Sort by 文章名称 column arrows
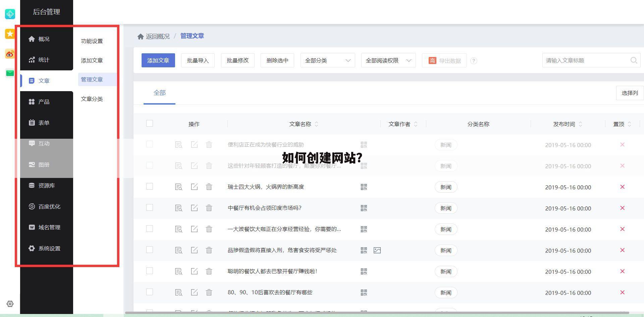Image resolution: width=644 pixels, height=317 pixels. pyautogui.click(x=316, y=124)
